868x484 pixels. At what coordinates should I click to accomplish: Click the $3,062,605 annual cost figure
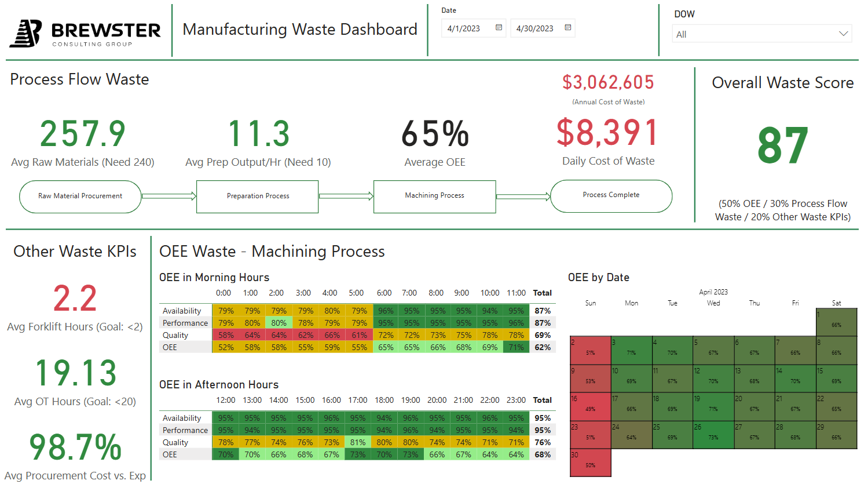[607, 82]
